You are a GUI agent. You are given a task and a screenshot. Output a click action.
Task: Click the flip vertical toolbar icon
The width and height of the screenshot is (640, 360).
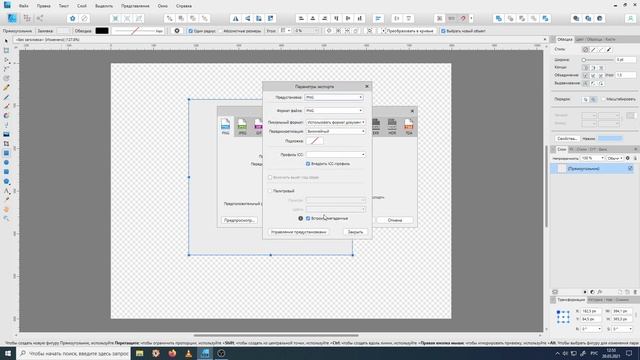[x=247, y=18]
